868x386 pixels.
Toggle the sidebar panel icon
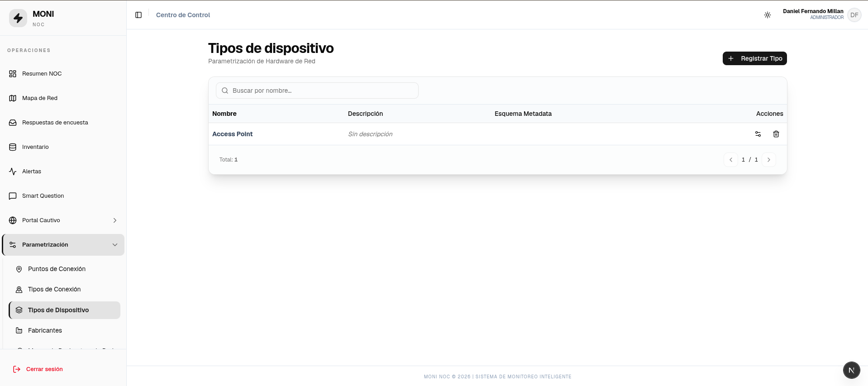click(138, 15)
